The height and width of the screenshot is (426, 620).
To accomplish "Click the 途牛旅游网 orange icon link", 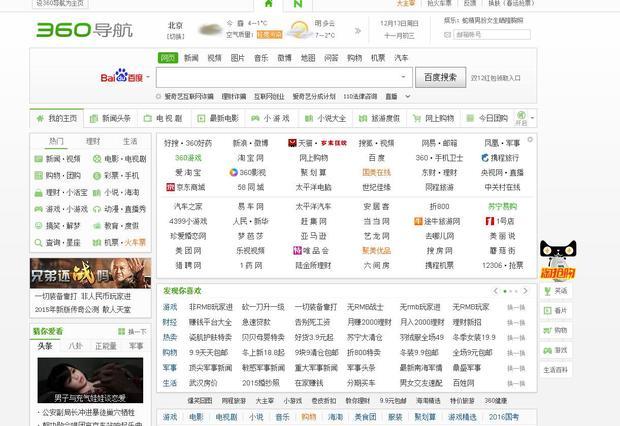I will coord(418,221).
